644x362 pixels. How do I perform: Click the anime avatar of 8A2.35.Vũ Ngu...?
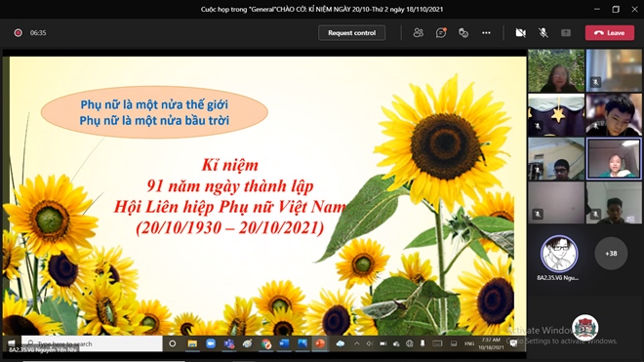[x=558, y=254]
